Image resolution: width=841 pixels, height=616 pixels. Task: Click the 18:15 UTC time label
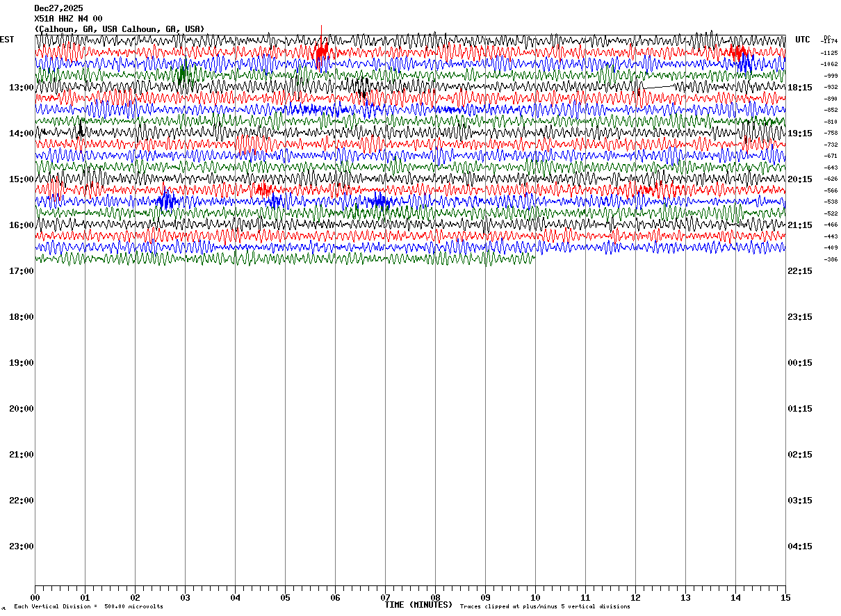point(800,88)
